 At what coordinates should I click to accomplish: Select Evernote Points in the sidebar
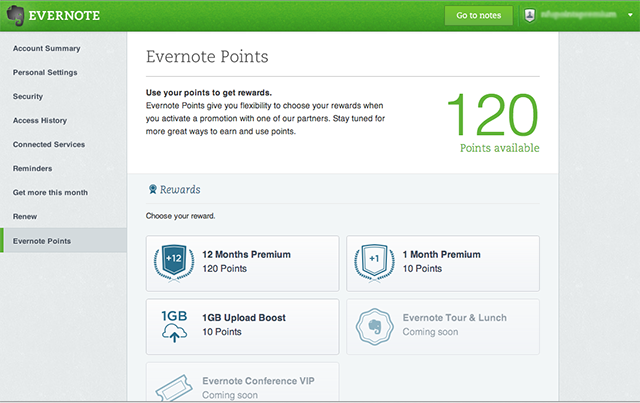point(63,240)
